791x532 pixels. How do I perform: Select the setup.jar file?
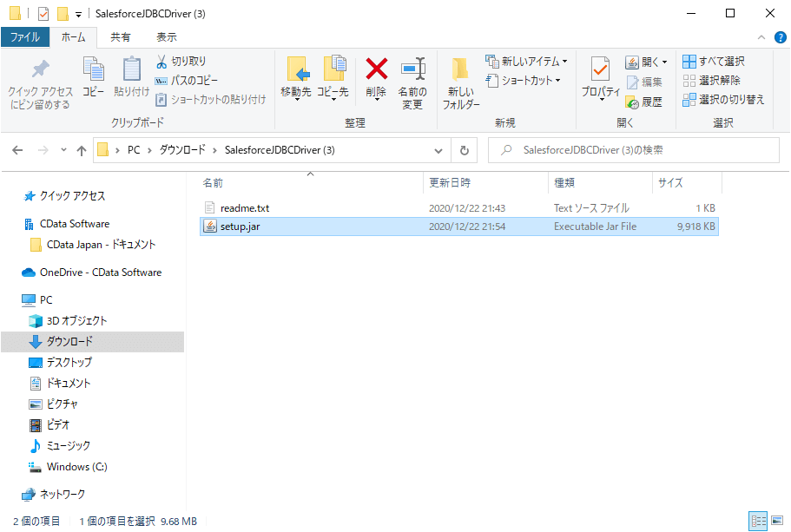459,227
